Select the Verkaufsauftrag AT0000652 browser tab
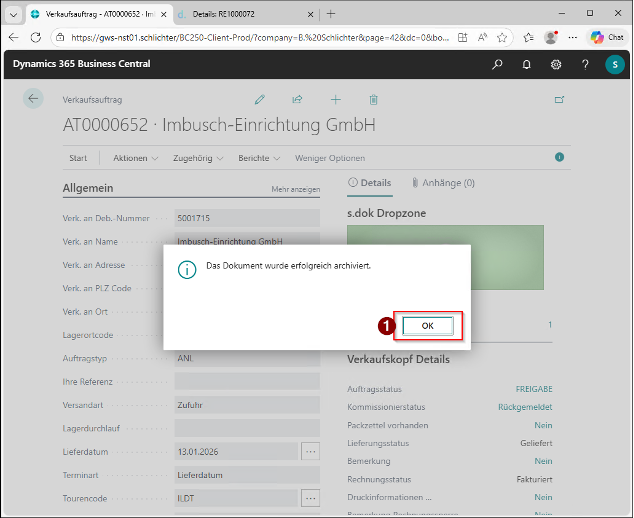This screenshot has width=634, height=518. [100, 14]
